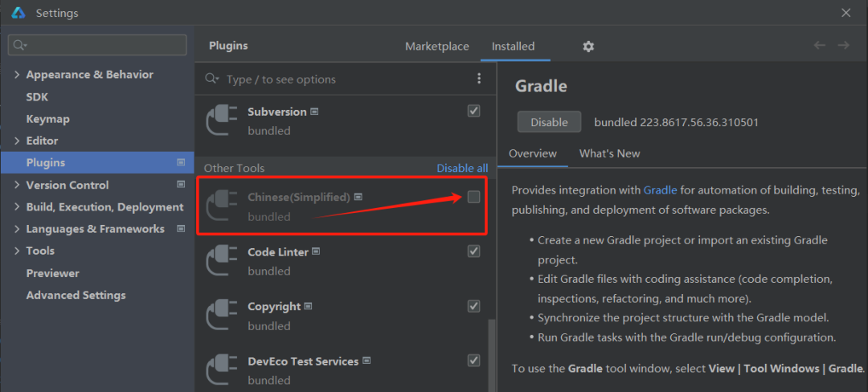Image resolution: width=868 pixels, height=392 pixels.
Task: Expand Build, Execution, Deployment node
Action: tap(17, 207)
